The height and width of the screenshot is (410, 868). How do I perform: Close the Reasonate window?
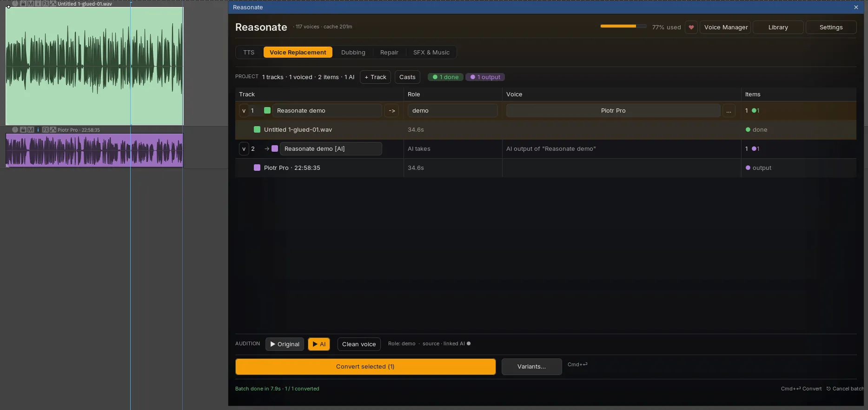[856, 7]
